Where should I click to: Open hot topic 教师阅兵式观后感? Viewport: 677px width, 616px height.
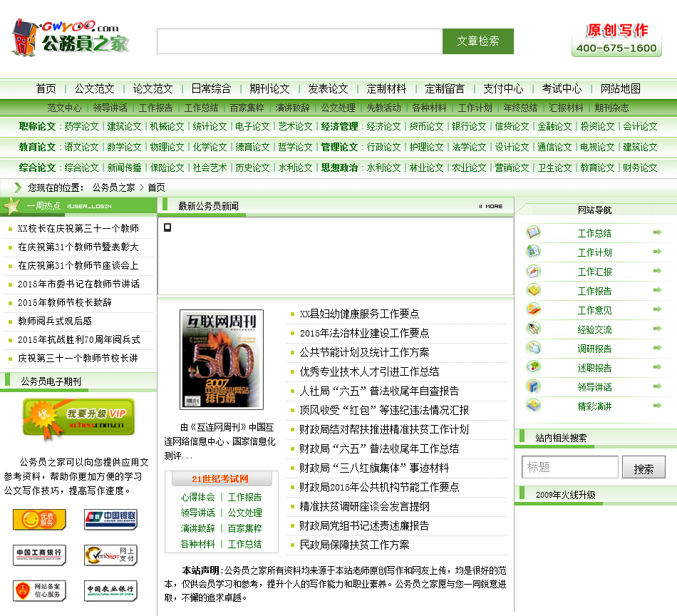point(55,321)
